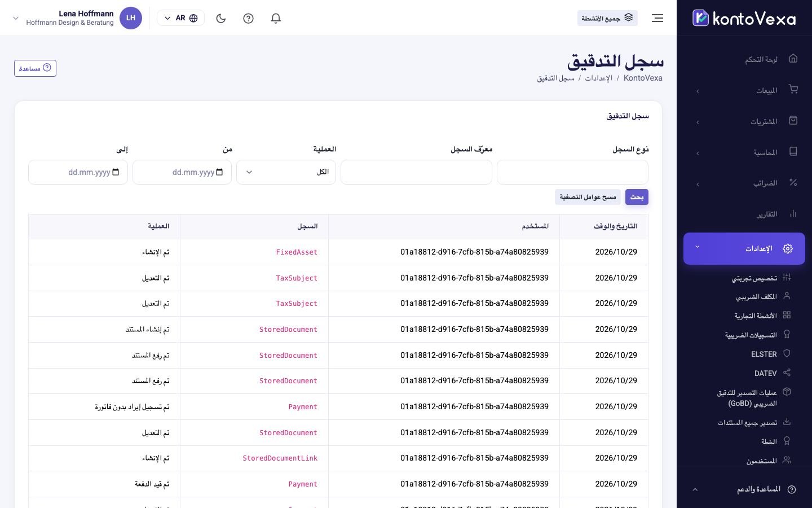Click the إلى date field
Viewport: 812px width, 508px height.
78,172
